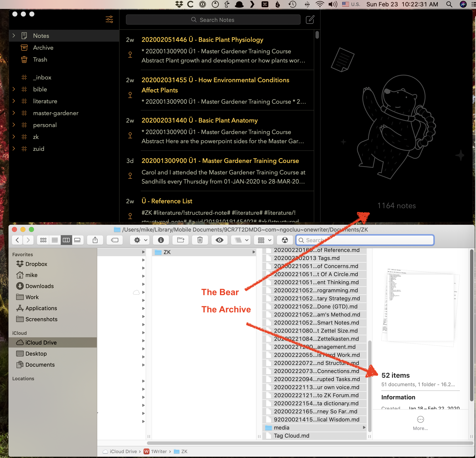Click the Finder Share button
This screenshot has height=458, width=476.
pyautogui.click(x=95, y=240)
